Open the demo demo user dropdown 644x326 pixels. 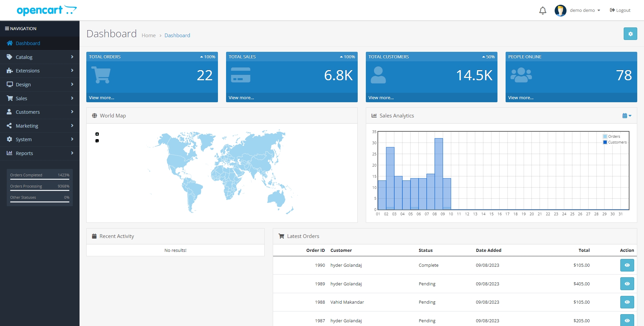[585, 10]
